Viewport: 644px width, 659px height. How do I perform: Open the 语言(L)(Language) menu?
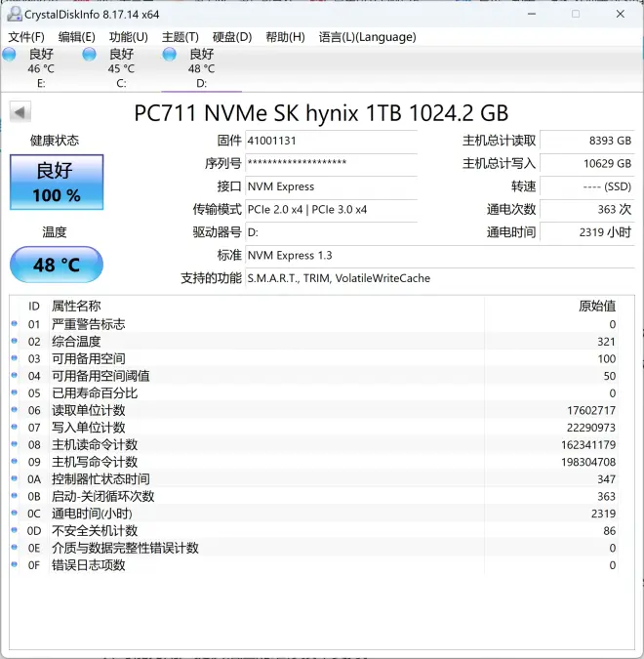367,37
